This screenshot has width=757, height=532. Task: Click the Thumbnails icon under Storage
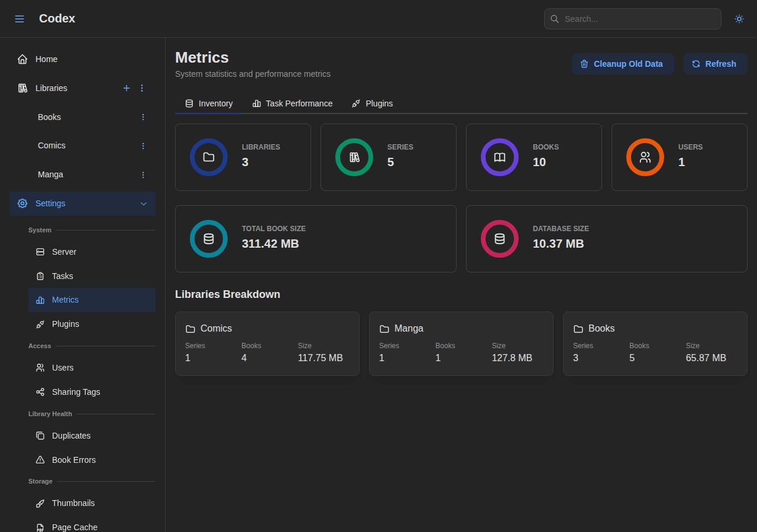click(40, 503)
